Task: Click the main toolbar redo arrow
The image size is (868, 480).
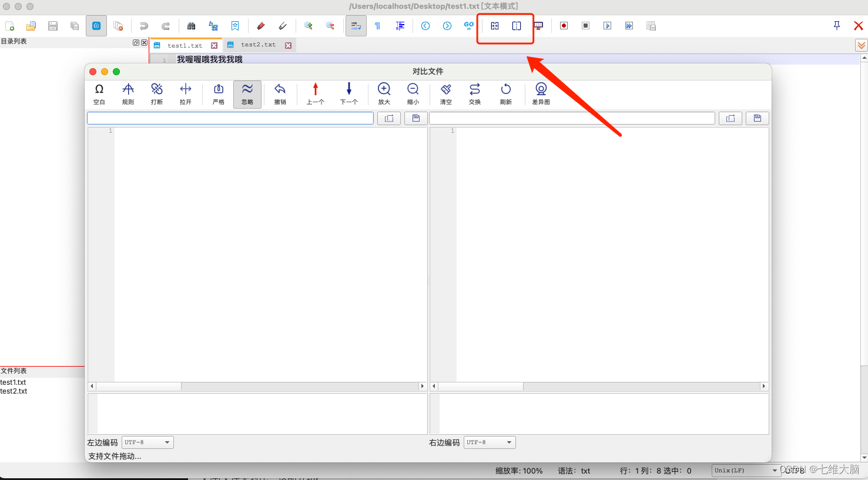Action: click(x=166, y=26)
